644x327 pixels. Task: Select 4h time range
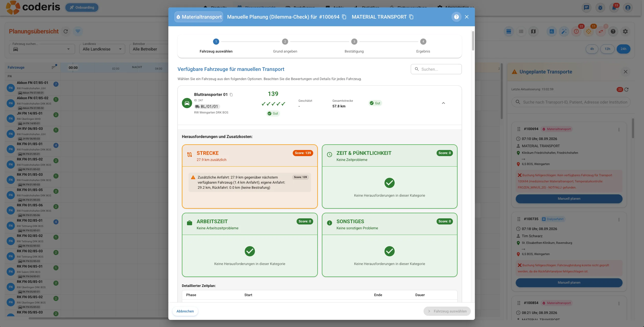tap(592, 49)
